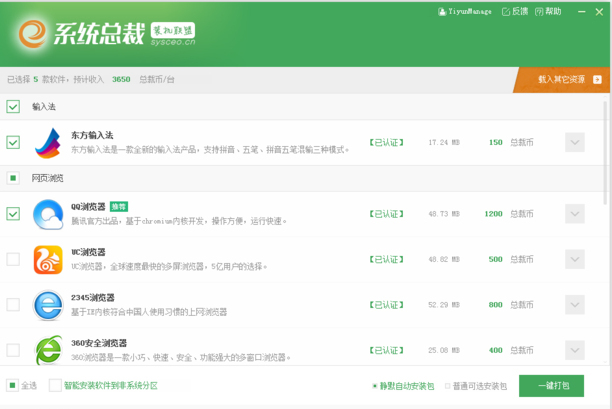The width and height of the screenshot is (612, 409).
Task: Click the QQ浏览器 title text
Action: click(x=88, y=206)
